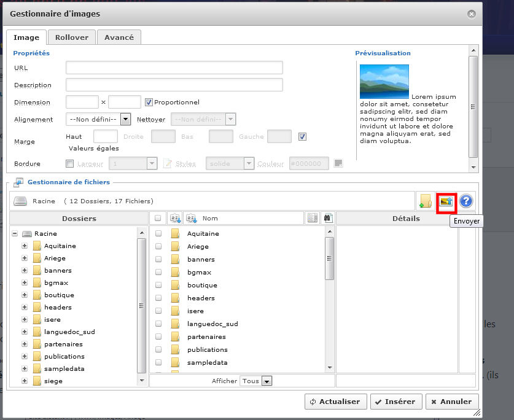Click the second a-z sort icon beside Nom

tap(192, 219)
